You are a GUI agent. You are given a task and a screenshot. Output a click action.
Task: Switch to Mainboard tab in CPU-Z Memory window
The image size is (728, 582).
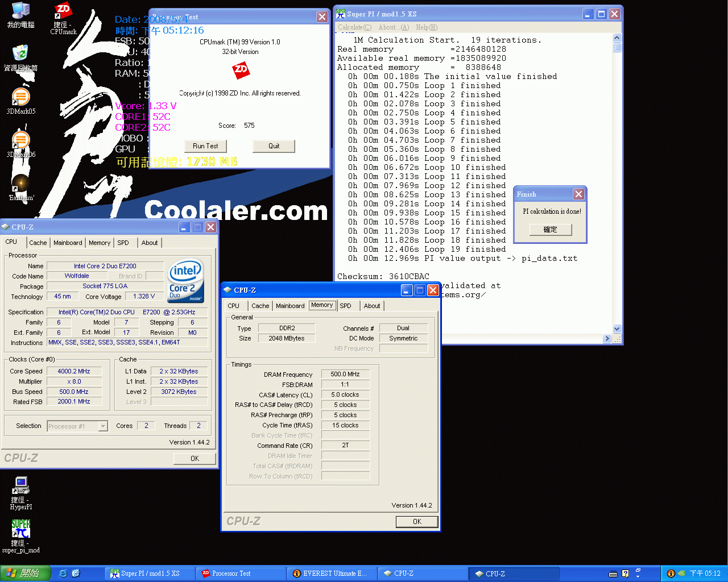coord(290,306)
